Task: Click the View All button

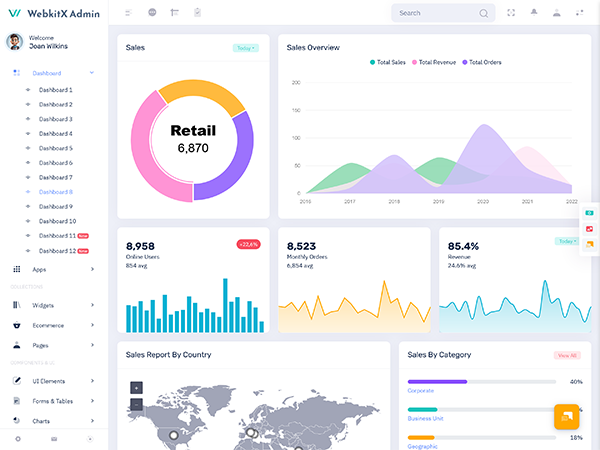Action: click(567, 355)
